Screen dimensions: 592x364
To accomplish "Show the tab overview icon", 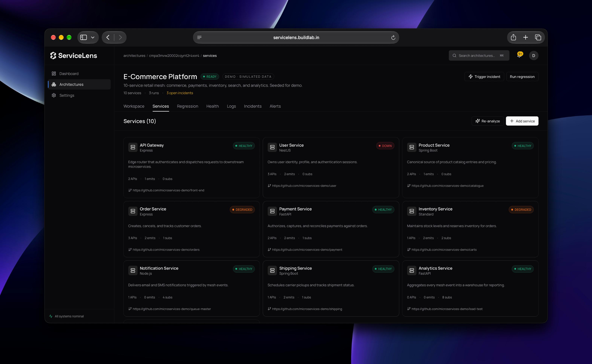I will tap(538, 37).
